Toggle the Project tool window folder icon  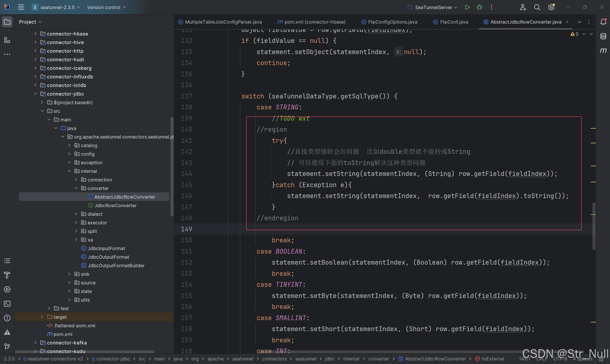tap(7, 22)
